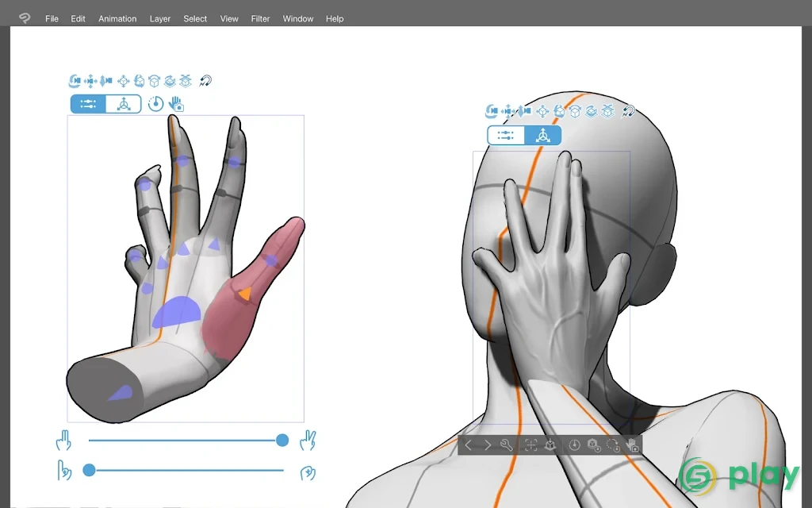Move-on-ground cube icon above the head model
Screen dimensions: 812x508
coord(607,111)
